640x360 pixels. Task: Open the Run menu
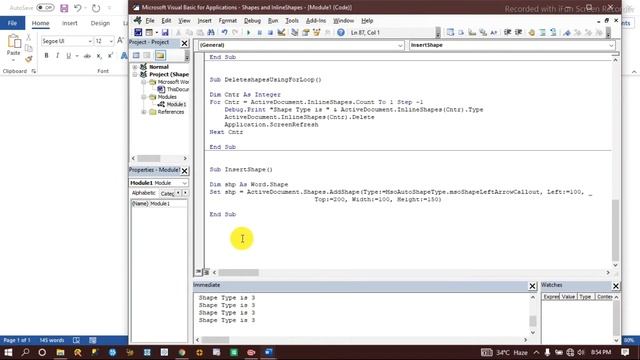[x=273, y=20]
